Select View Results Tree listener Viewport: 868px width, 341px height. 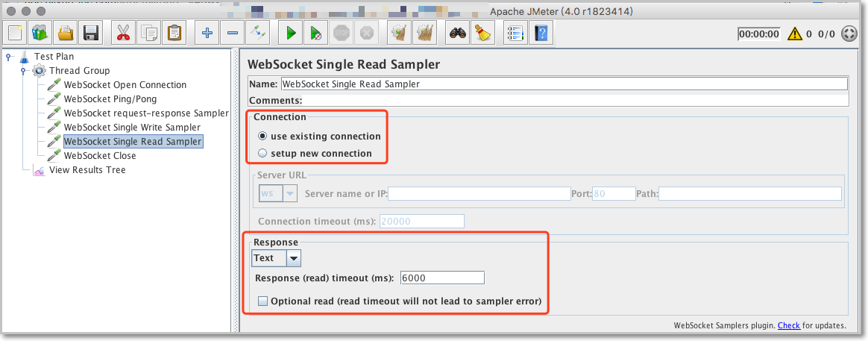click(x=87, y=170)
